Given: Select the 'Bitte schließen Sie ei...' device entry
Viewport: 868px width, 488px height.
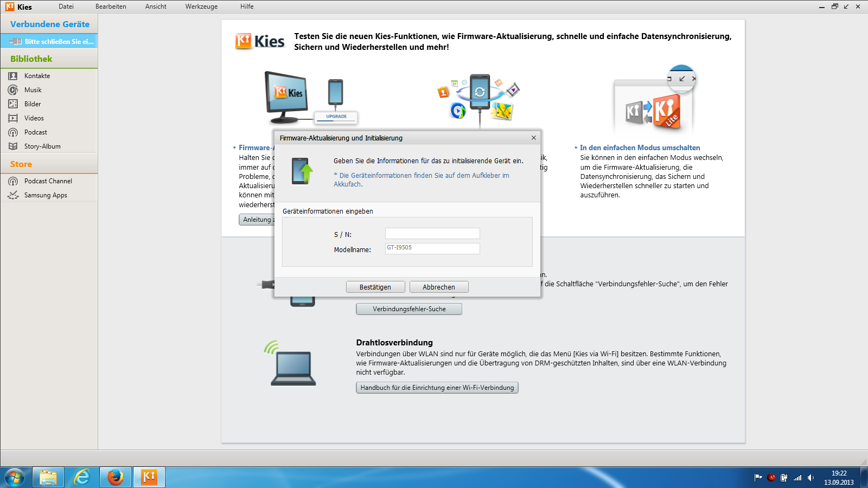Looking at the screenshot, I should (49, 41).
